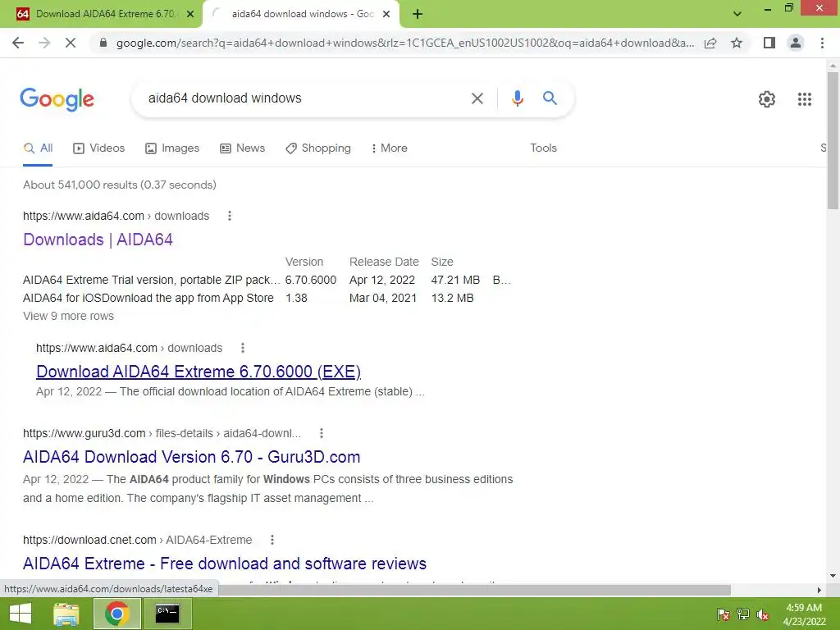Click the 47.21 MB size cell
840x630 pixels.
455,281
